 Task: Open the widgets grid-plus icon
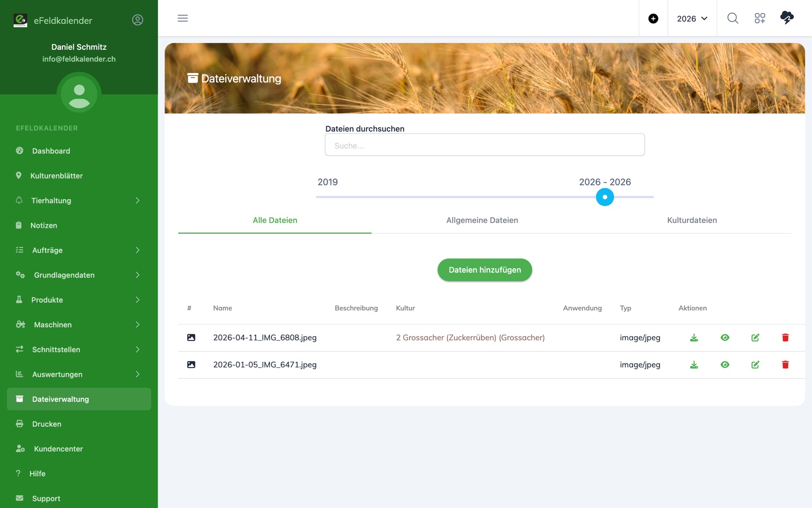click(760, 18)
